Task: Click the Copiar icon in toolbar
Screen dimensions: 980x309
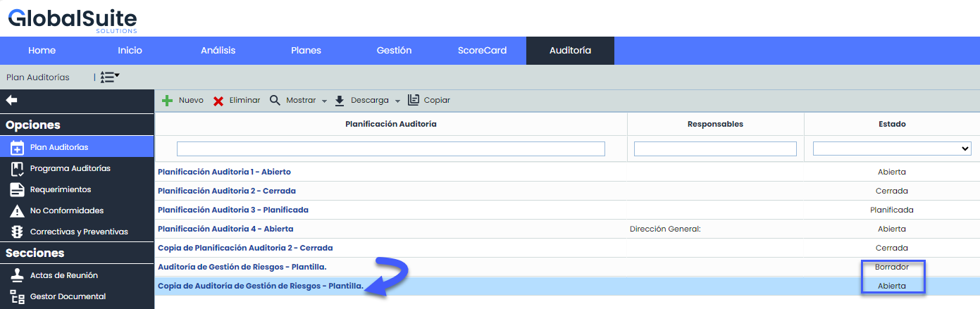Action: (414, 101)
